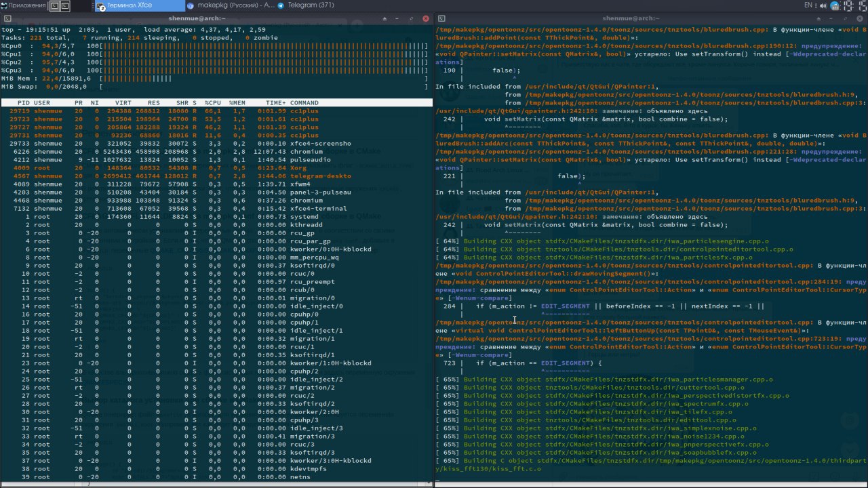This screenshot has height=488, width=868.
Task: Click the first terminal launcher icon in panel
Action: pos(54,5)
